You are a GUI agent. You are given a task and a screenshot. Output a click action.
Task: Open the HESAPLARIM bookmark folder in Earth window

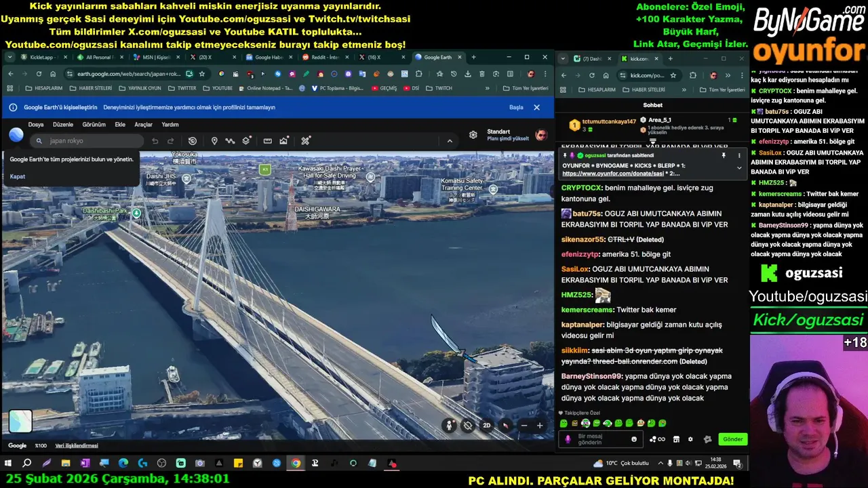point(43,88)
